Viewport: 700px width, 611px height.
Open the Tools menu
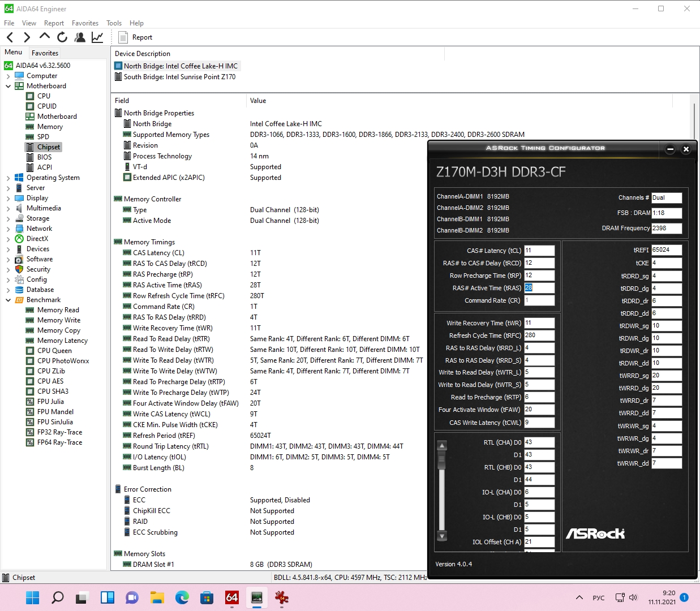coord(114,23)
